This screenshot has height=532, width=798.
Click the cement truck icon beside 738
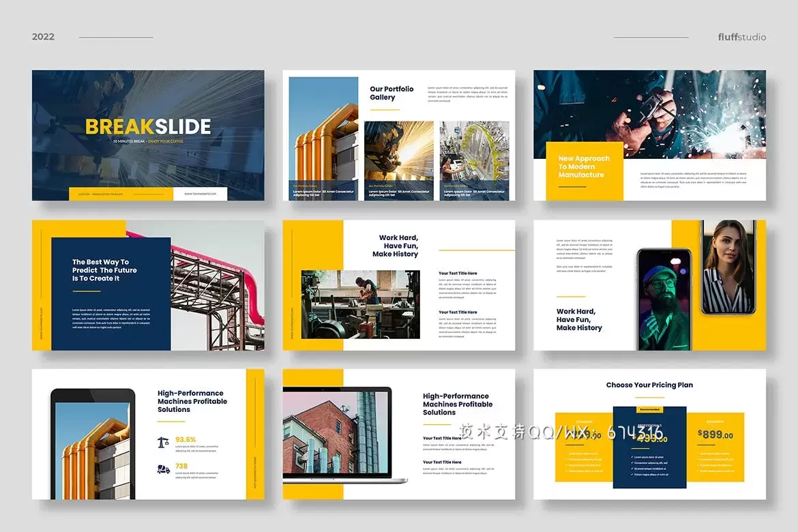[x=164, y=469]
